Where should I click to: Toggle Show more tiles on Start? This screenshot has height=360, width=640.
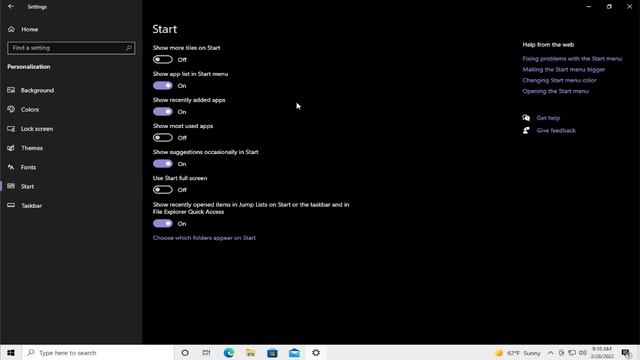tap(163, 60)
